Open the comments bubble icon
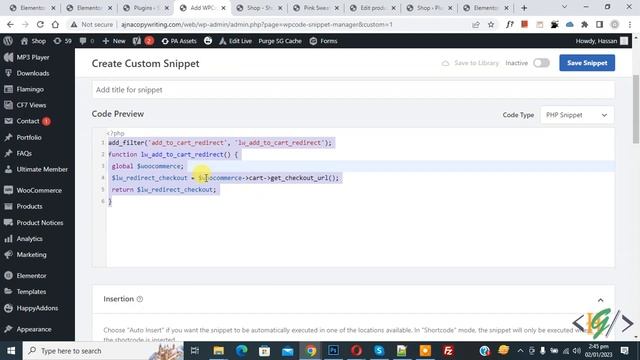This screenshot has height=360, width=640. point(87,41)
